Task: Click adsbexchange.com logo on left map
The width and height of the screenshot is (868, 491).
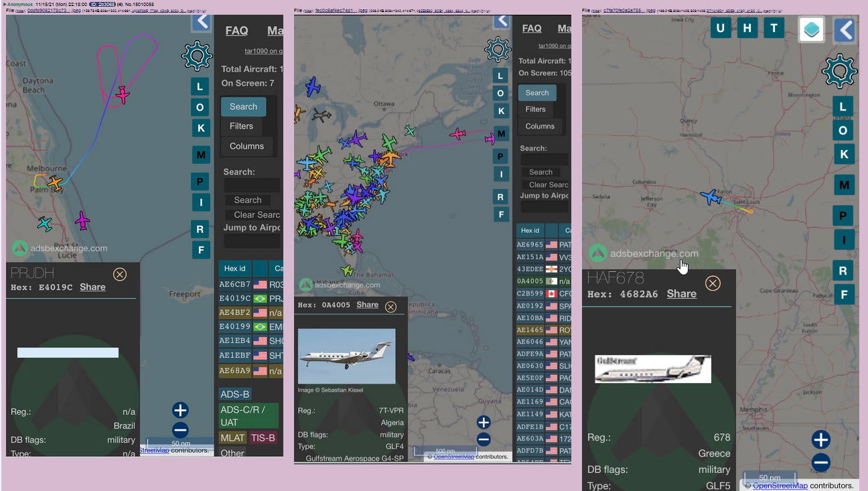Action: (59, 249)
